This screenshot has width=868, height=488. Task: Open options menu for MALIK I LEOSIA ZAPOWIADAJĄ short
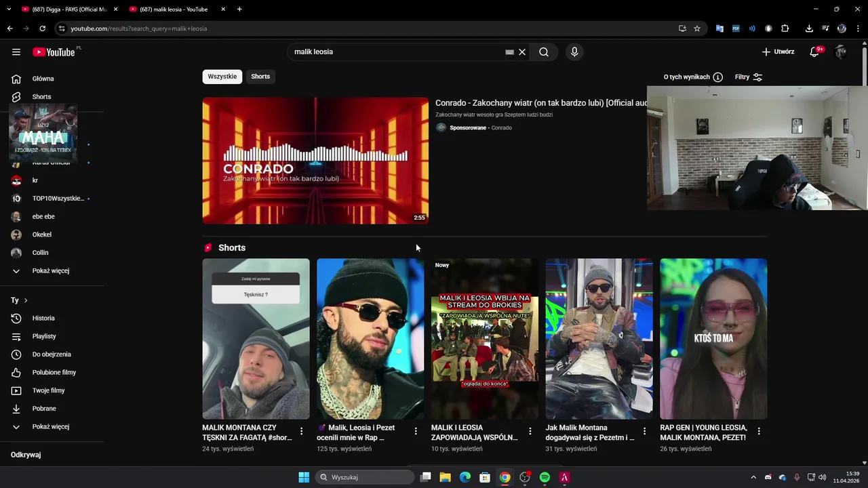pos(530,431)
